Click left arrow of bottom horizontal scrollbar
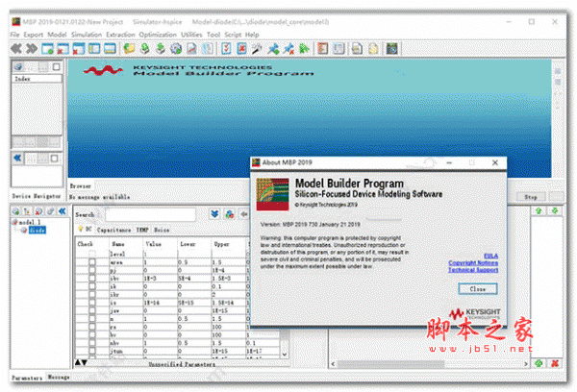Image resolution: width=577 pixels, height=392 pixels. pyautogui.click(x=333, y=364)
